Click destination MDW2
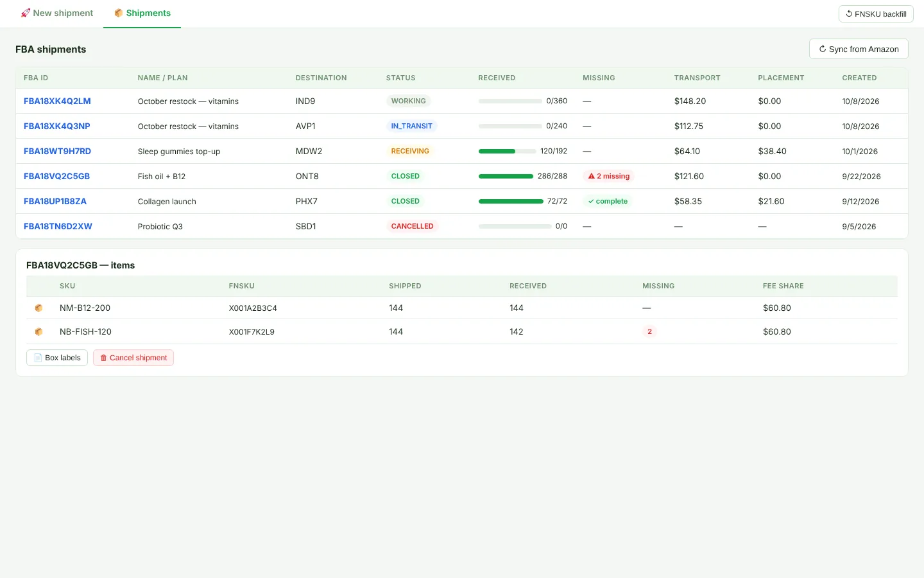The image size is (924, 578). click(x=309, y=151)
